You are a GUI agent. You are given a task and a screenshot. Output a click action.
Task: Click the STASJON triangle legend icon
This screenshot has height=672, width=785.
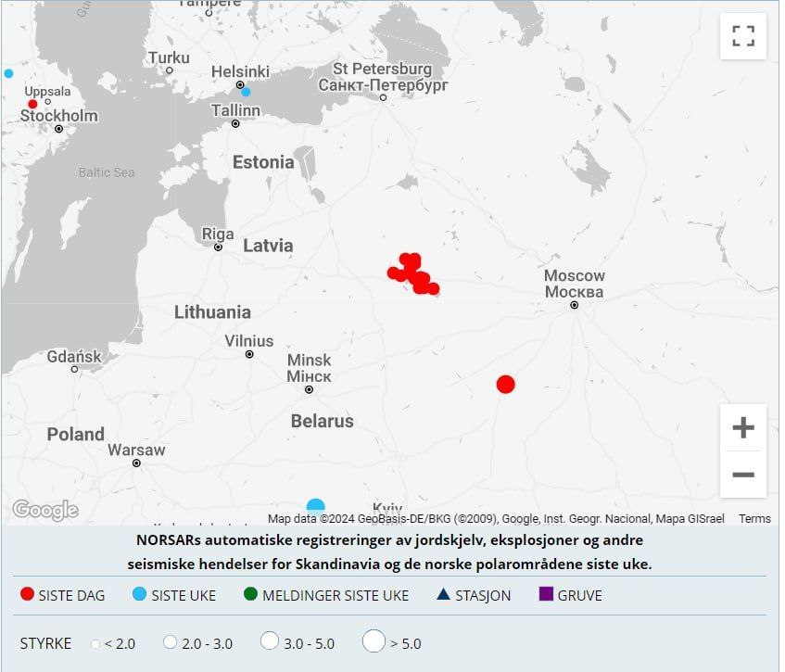[443, 595]
